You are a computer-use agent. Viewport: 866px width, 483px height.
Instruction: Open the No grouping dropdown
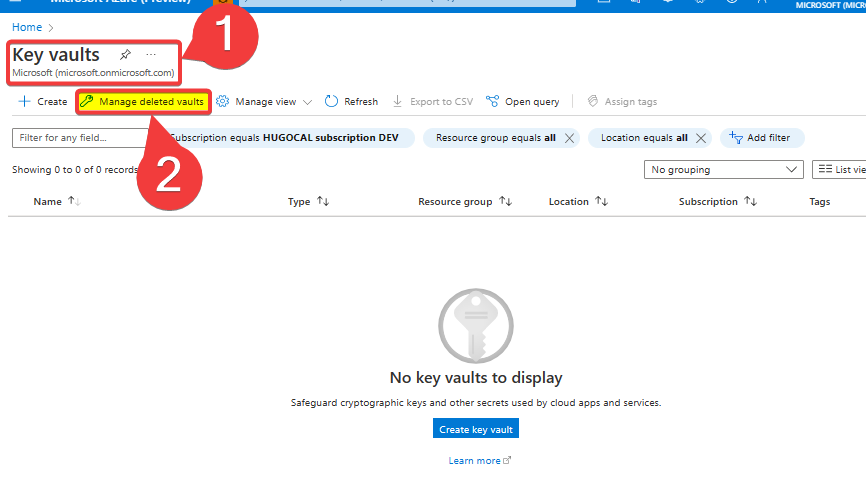(724, 169)
